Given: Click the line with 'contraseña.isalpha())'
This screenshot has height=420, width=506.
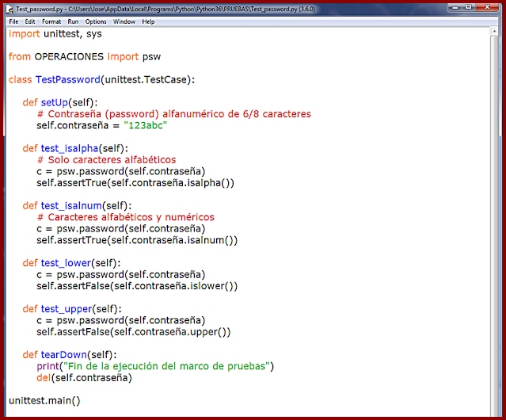Looking at the screenshot, I should pos(135,183).
